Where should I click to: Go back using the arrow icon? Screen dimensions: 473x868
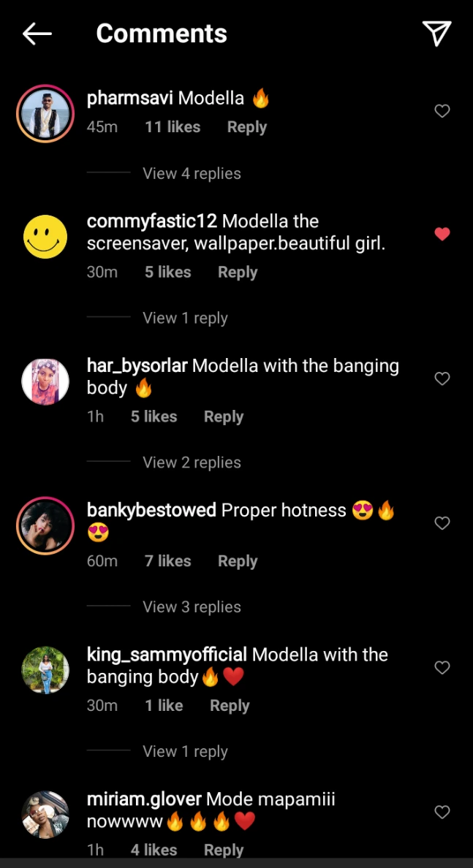[37, 34]
